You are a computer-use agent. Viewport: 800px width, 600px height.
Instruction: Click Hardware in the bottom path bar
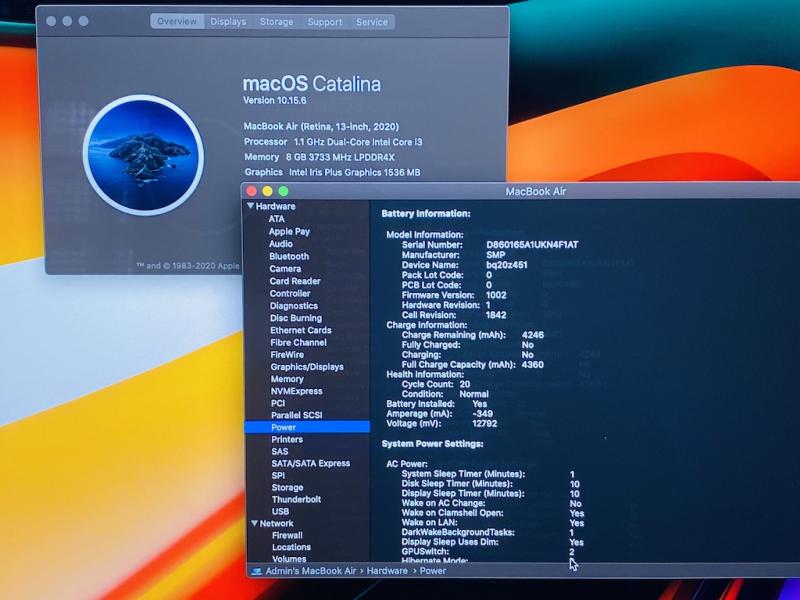click(387, 571)
